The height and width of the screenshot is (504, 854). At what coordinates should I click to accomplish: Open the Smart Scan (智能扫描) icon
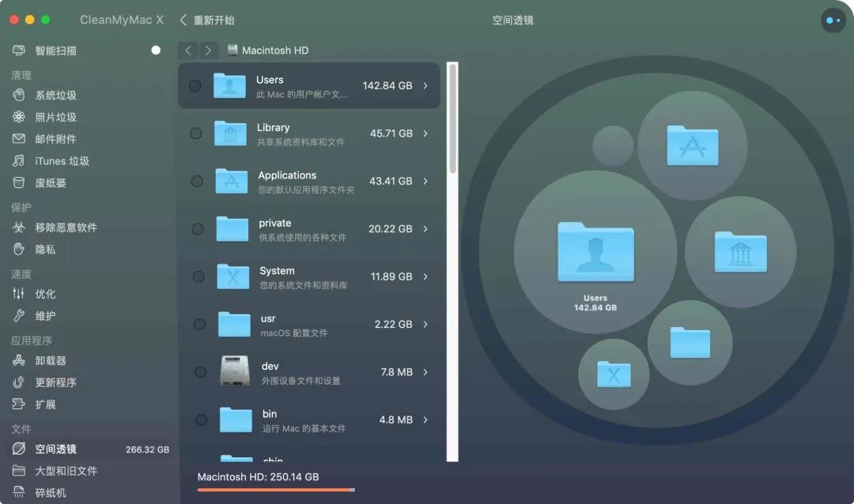(x=18, y=51)
